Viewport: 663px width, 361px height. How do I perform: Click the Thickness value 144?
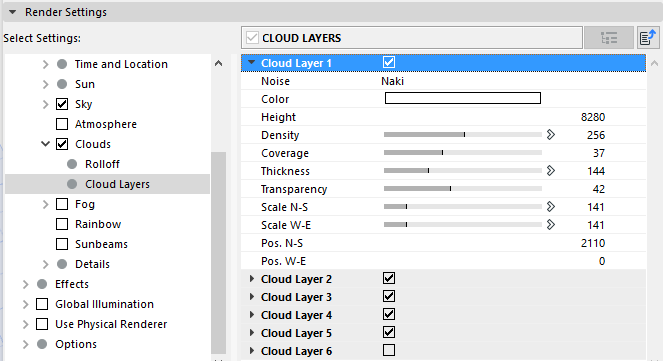(596, 171)
